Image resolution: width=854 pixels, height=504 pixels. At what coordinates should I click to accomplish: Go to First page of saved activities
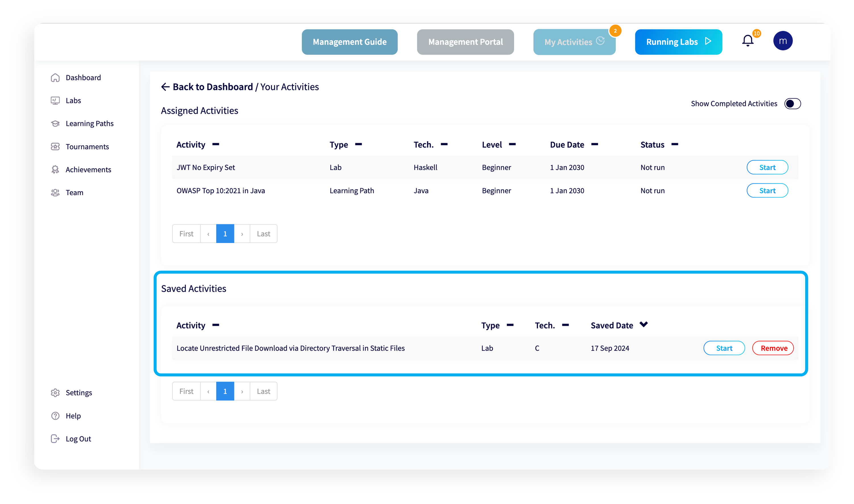coord(186,391)
